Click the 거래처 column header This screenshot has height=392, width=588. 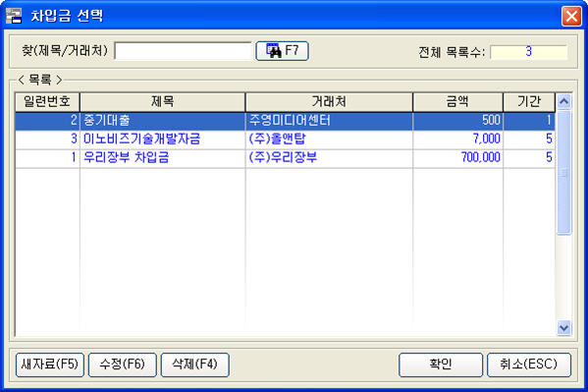[329, 102]
